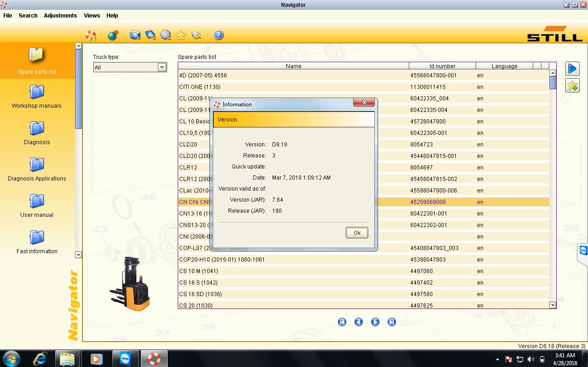Select the CITI ONE (1130) row
This screenshot has height=367, width=588.
click(x=364, y=87)
